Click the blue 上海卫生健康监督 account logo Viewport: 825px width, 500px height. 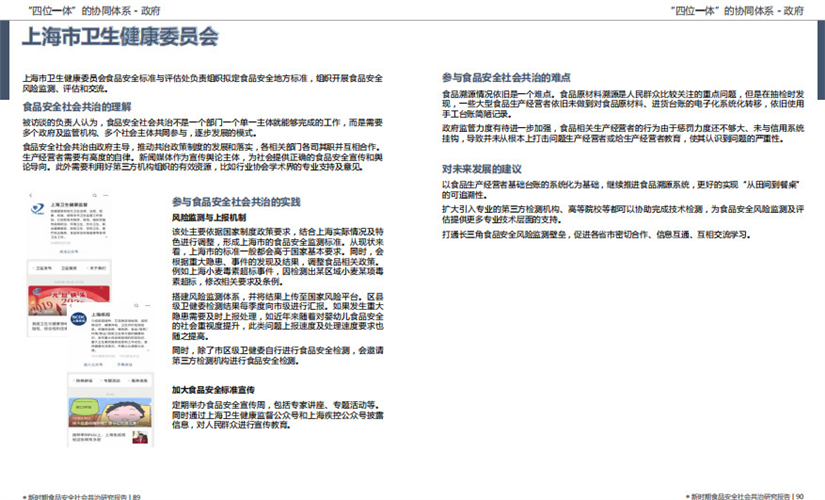click(x=37, y=209)
